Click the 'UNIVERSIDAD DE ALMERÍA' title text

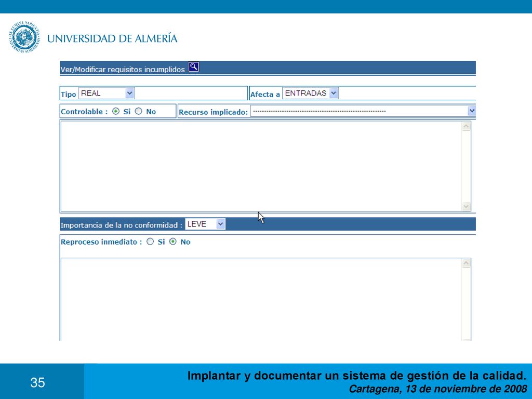point(112,38)
